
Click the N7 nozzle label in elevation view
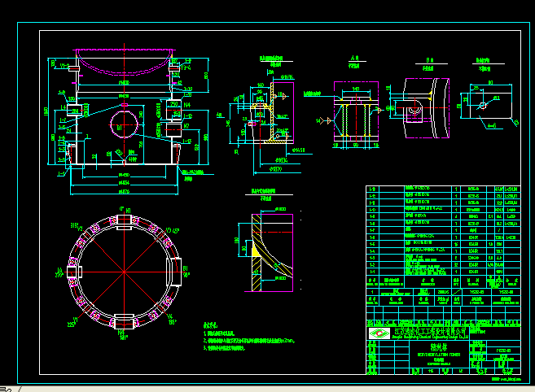(x=186, y=126)
